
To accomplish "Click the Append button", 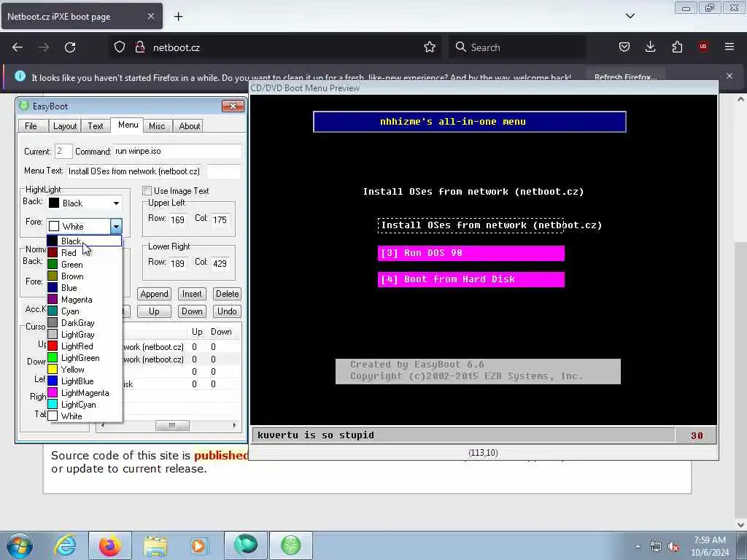I will (x=154, y=294).
